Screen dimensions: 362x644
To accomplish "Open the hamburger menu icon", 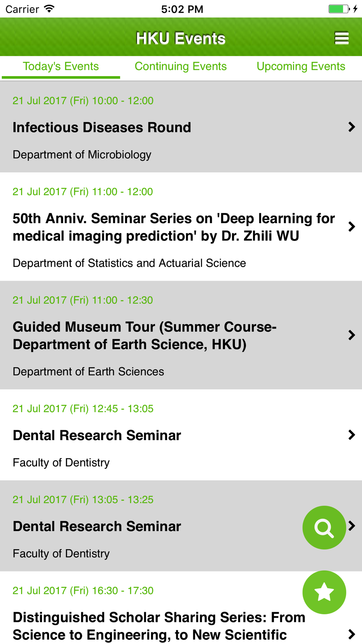I will (341, 38).
